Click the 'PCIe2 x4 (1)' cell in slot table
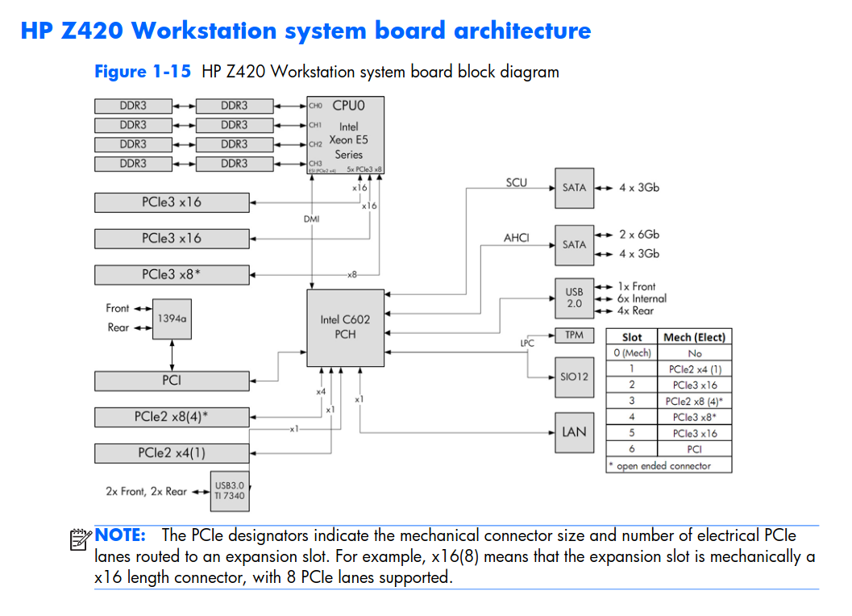 [x=695, y=369]
